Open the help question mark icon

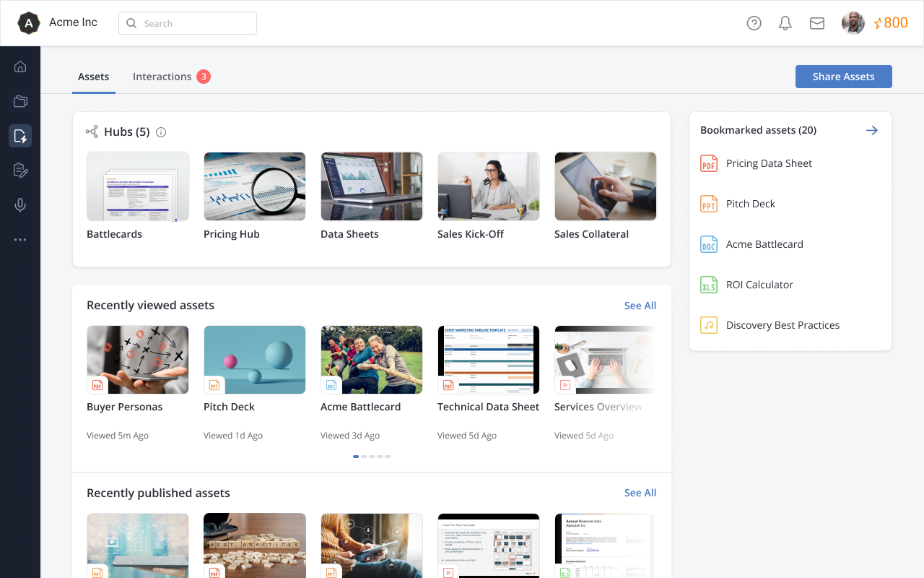(x=754, y=22)
